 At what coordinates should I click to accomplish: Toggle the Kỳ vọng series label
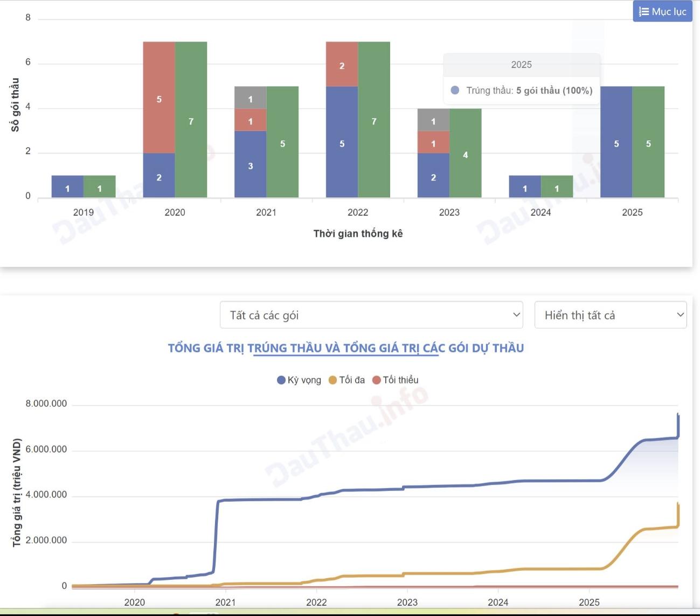[x=304, y=380]
